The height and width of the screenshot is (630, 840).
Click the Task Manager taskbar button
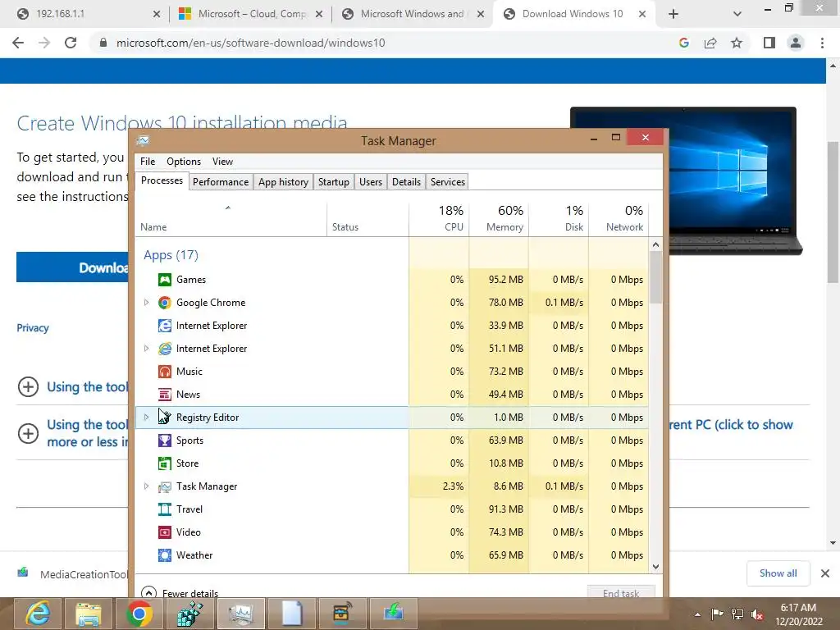(x=241, y=614)
